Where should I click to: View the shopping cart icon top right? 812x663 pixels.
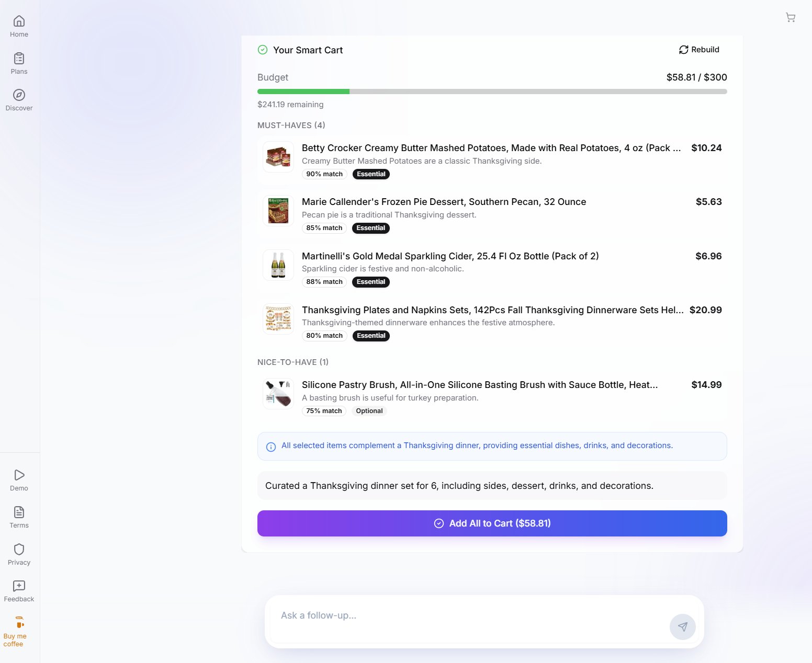tap(791, 17)
